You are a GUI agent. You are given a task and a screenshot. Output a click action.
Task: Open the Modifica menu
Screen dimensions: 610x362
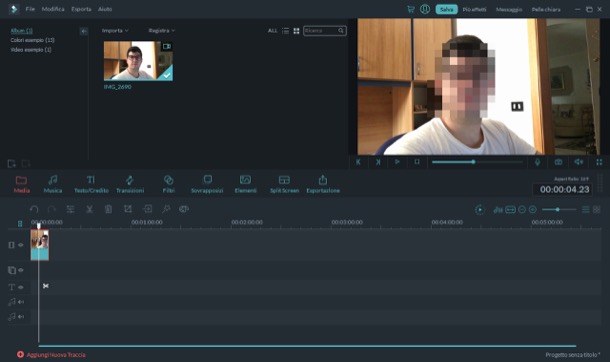(x=53, y=9)
